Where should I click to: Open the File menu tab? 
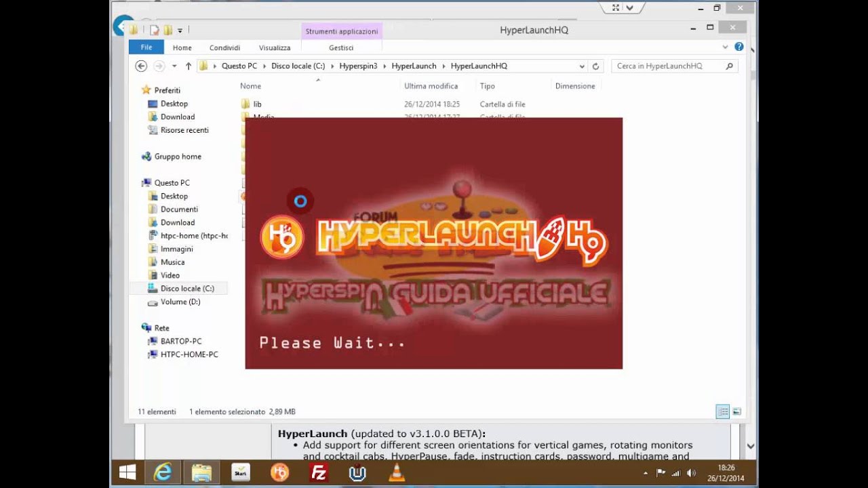click(x=146, y=47)
